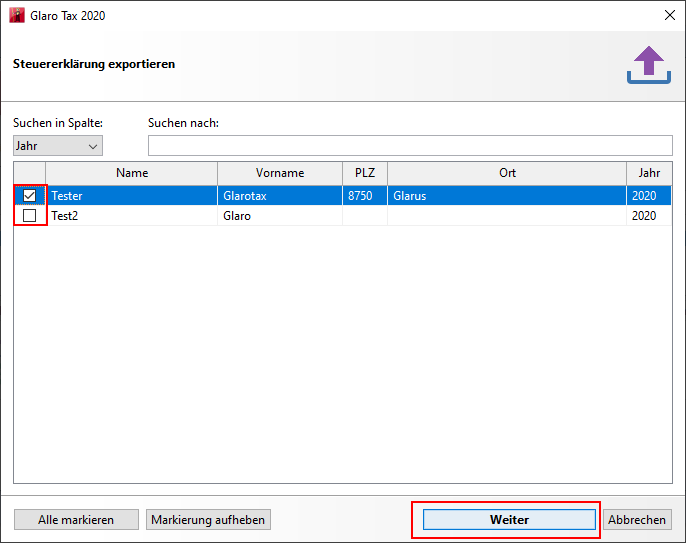
Task: Click the 'Glarotax' first name cell
Action: pos(280,196)
